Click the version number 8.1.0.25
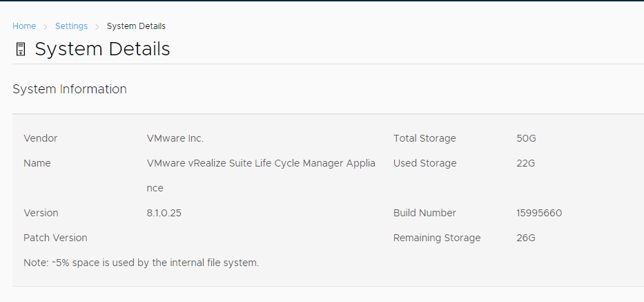Image resolution: width=644 pixels, height=302 pixels. coord(164,213)
